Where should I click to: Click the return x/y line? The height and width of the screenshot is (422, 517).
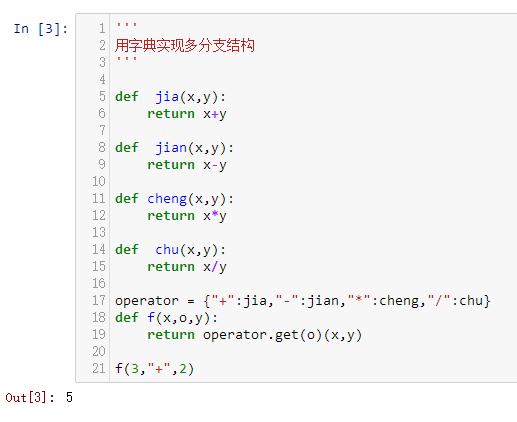(187, 267)
